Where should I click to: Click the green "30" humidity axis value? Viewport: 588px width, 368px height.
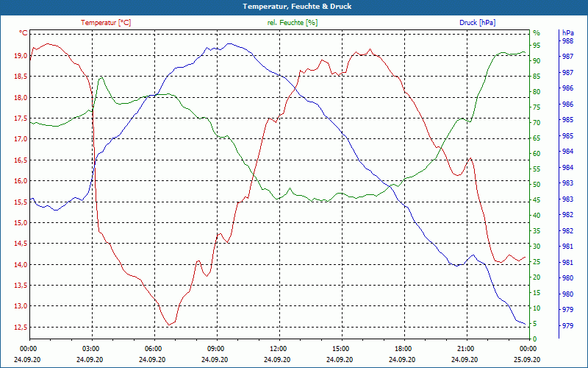coord(537,247)
